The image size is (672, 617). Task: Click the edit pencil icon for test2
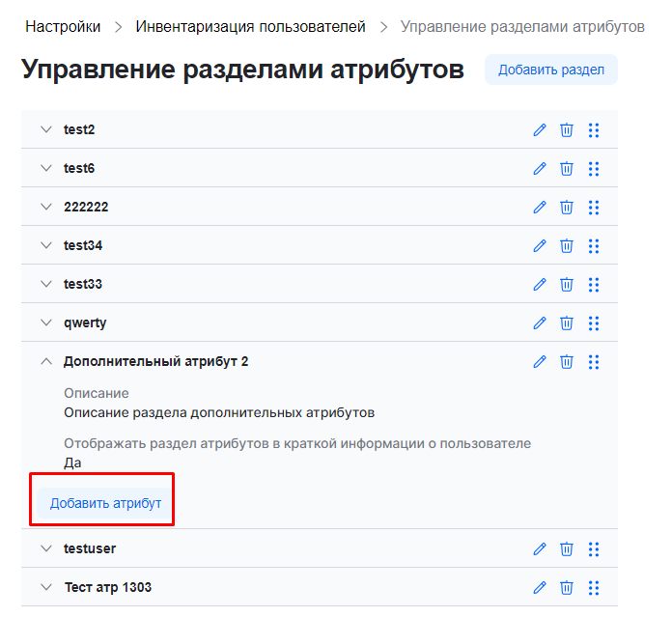(x=540, y=129)
